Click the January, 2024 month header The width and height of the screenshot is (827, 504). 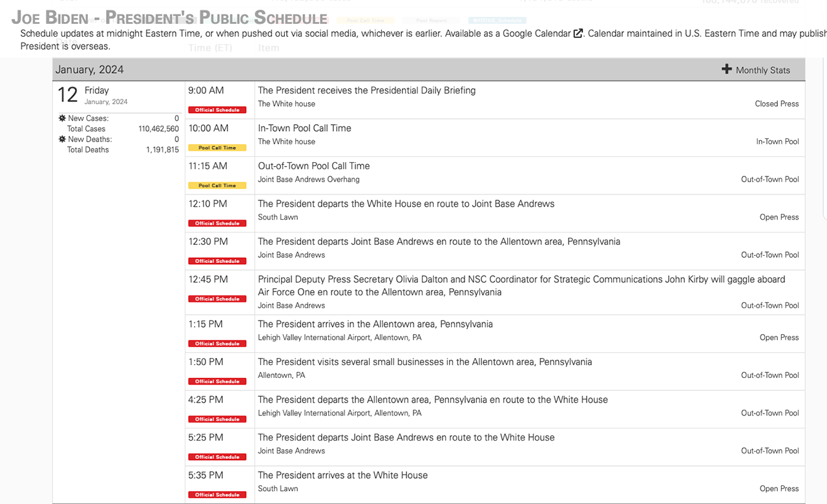89,70
